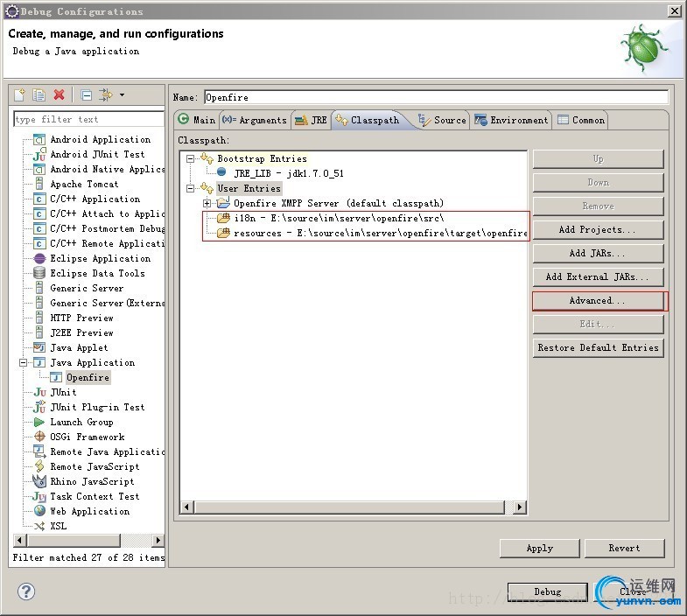Click the Add JARs... button
This screenshot has height=616, width=687.
[x=598, y=253]
